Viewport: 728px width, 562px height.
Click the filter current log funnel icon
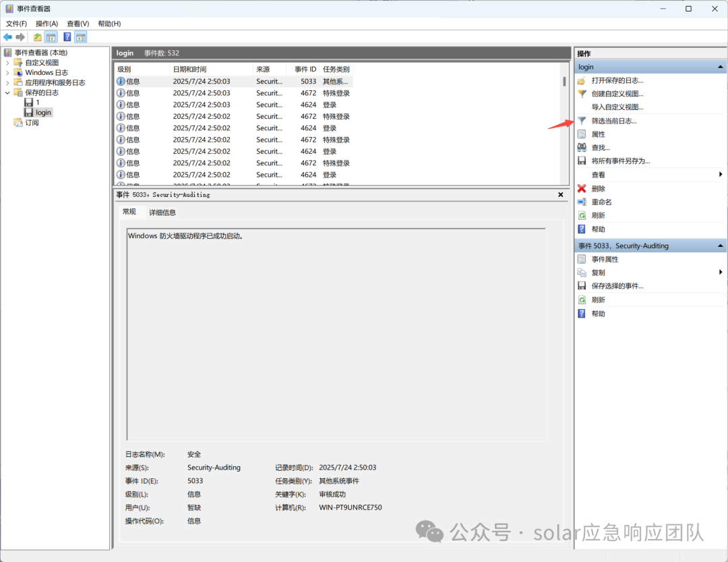[x=582, y=121]
